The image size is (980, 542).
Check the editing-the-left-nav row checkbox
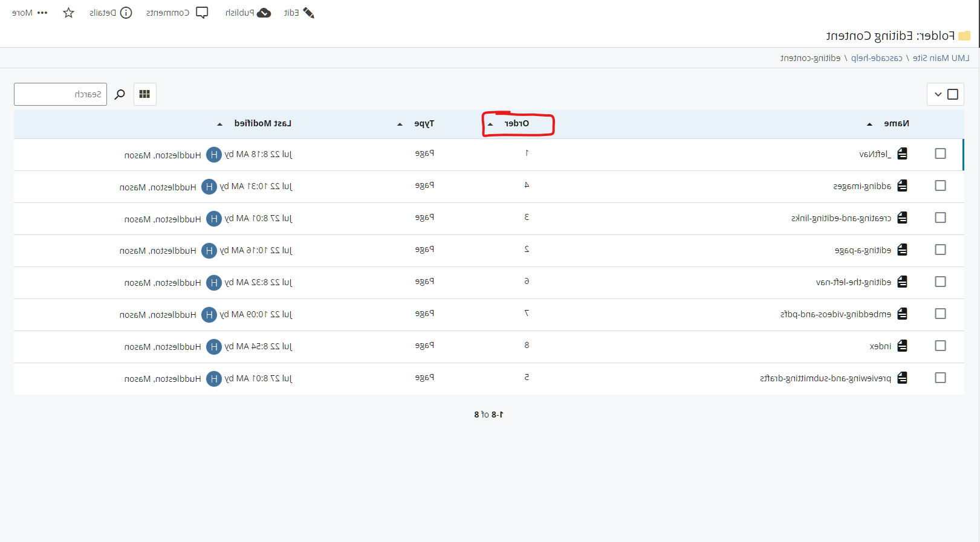click(940, 282)
